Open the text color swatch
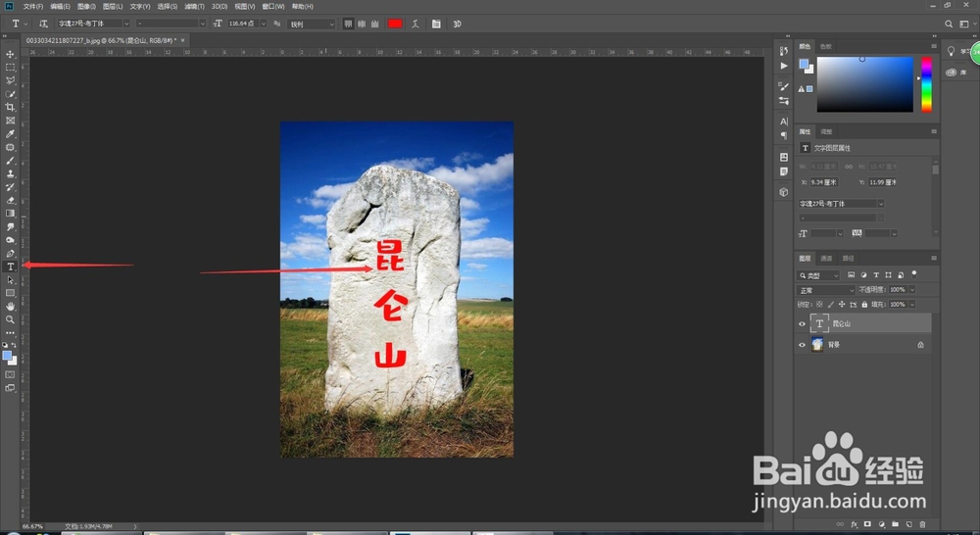This screenshot has width=980, height=535. 395,24
